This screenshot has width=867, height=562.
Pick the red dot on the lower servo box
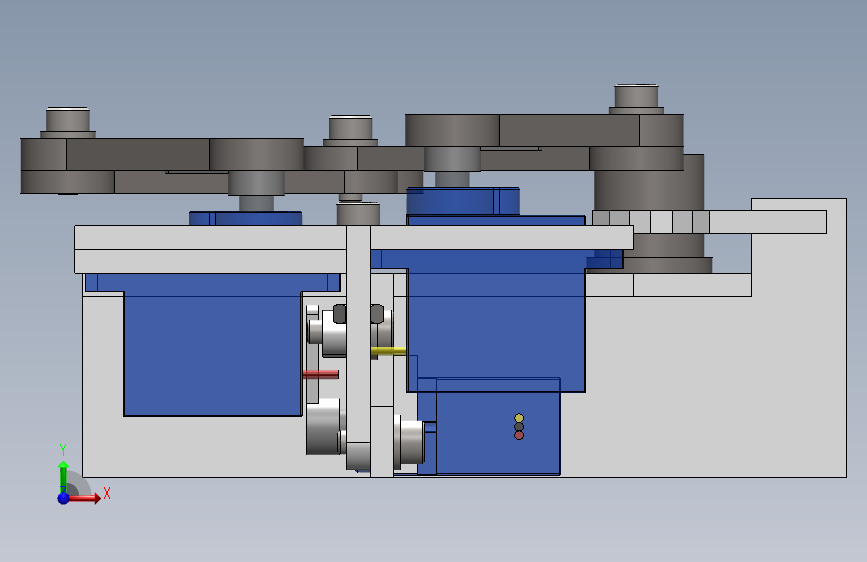pos(519,435)
